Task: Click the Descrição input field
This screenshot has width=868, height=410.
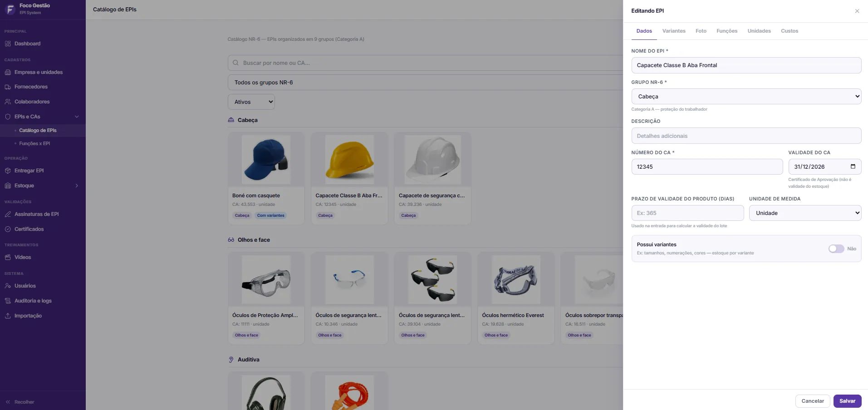Action: [746, 136]
